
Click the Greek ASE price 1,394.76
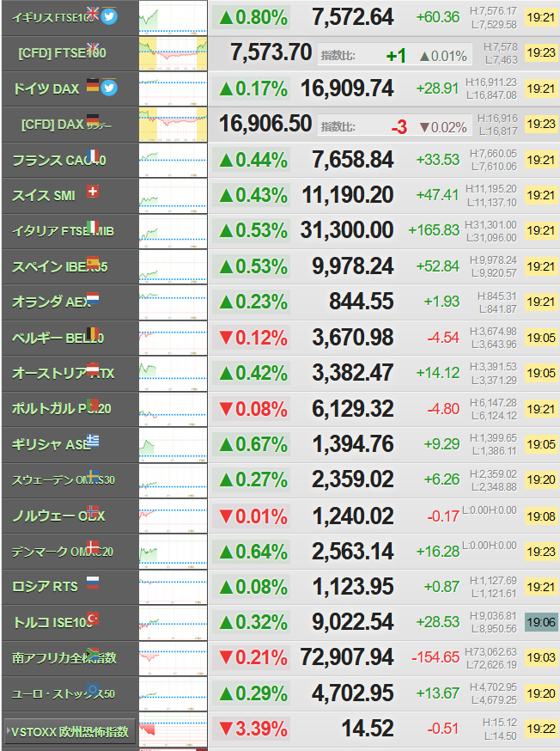(353, 444)
